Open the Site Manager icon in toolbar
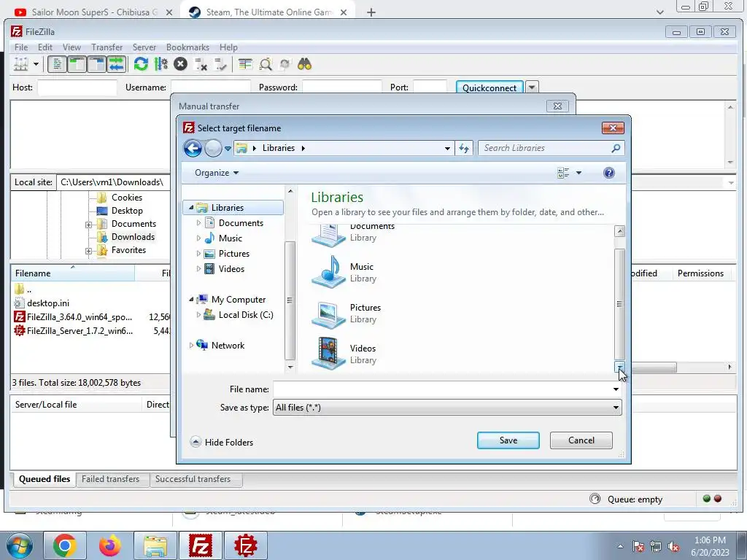The height and width of the screenshot is (560, 747). [21, 64]
